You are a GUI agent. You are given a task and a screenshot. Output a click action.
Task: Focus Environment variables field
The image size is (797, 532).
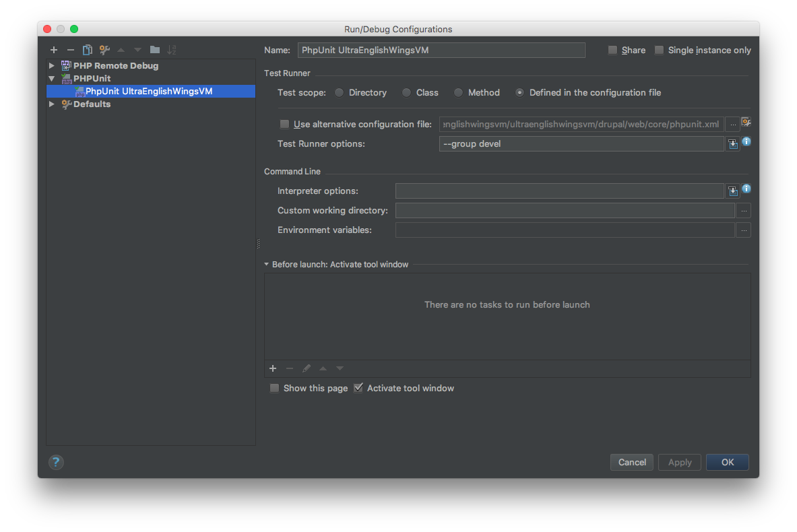pyautogui.click(x=565, y=230)
